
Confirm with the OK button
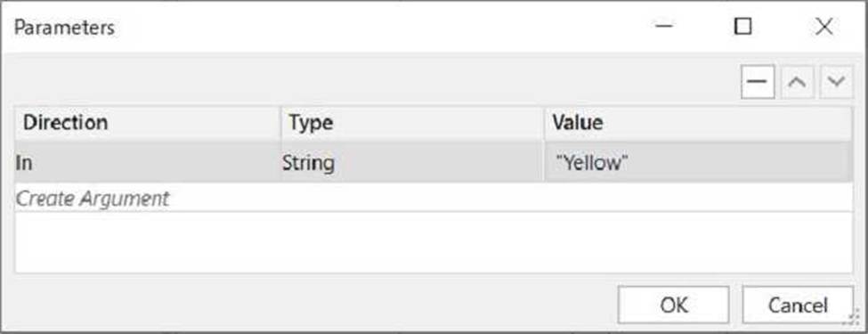click(x=673, y=305)
